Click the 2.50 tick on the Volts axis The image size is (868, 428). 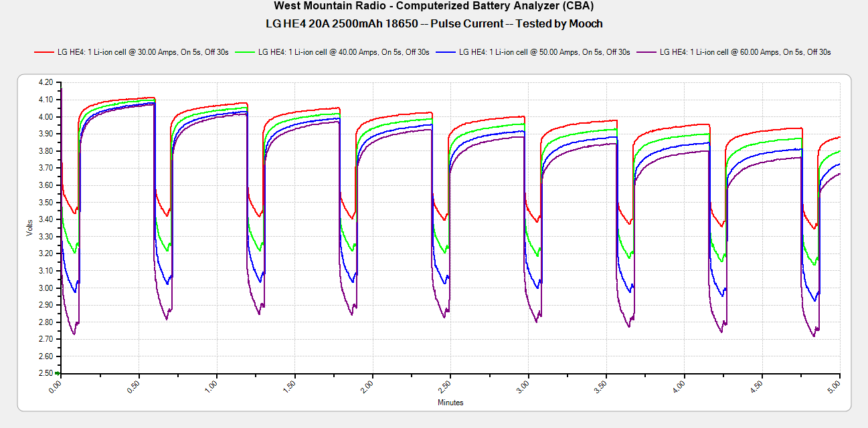(46, 373)
